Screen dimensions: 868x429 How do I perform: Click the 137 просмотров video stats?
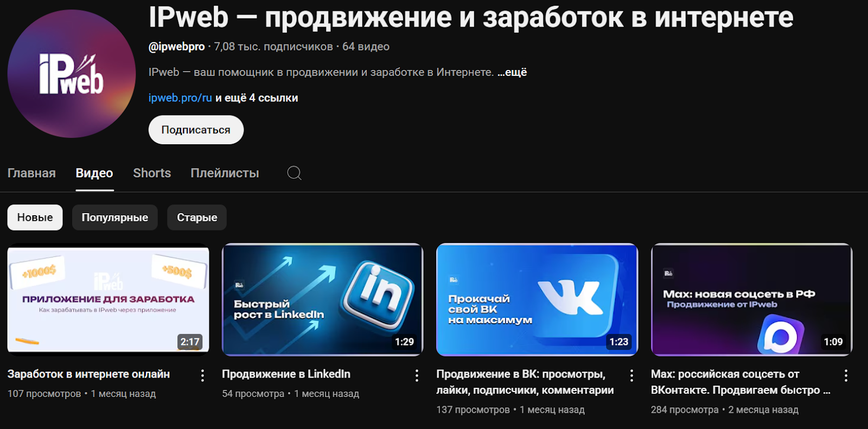[473, 409]
